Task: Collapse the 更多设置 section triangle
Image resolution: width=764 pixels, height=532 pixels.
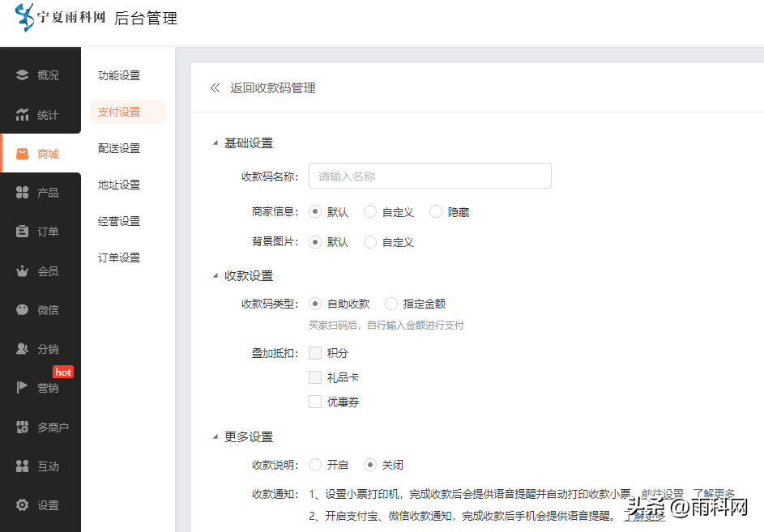Action: [x=215, y=437]
